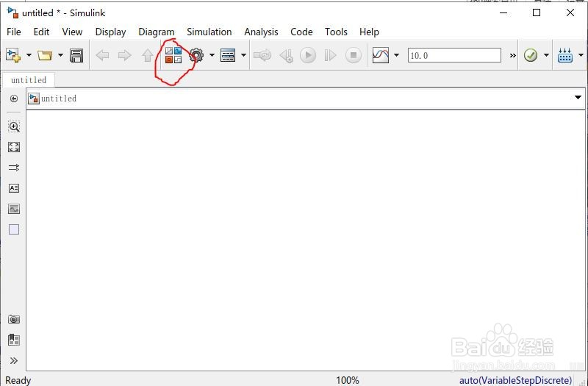
Task: Click the Ready status text
Action: 18,380
